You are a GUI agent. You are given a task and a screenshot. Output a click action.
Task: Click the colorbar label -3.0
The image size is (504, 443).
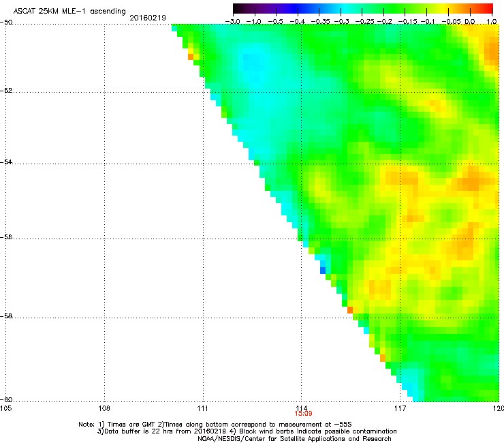232,22
